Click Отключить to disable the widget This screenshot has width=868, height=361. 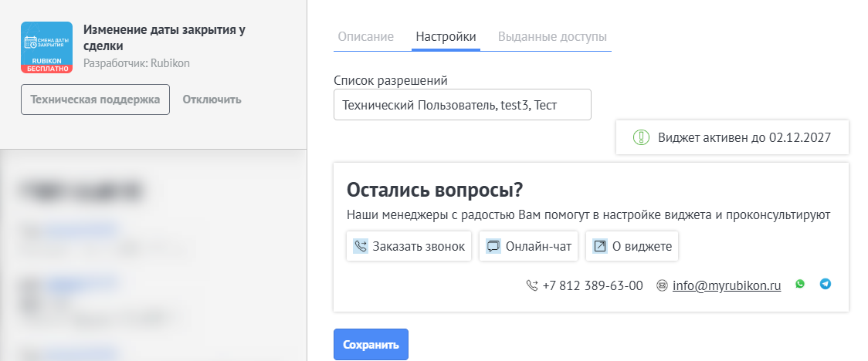coord(212,100)
